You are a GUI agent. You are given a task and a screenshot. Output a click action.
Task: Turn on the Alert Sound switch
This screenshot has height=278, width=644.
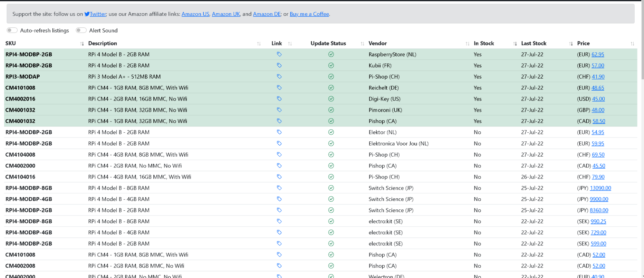[x=81, y=30]
